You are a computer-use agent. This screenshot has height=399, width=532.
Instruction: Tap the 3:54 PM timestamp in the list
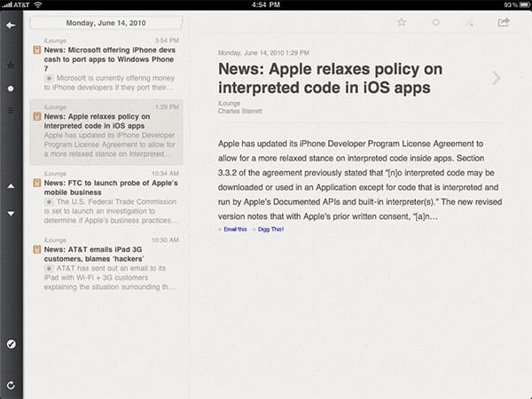[167, 41]
